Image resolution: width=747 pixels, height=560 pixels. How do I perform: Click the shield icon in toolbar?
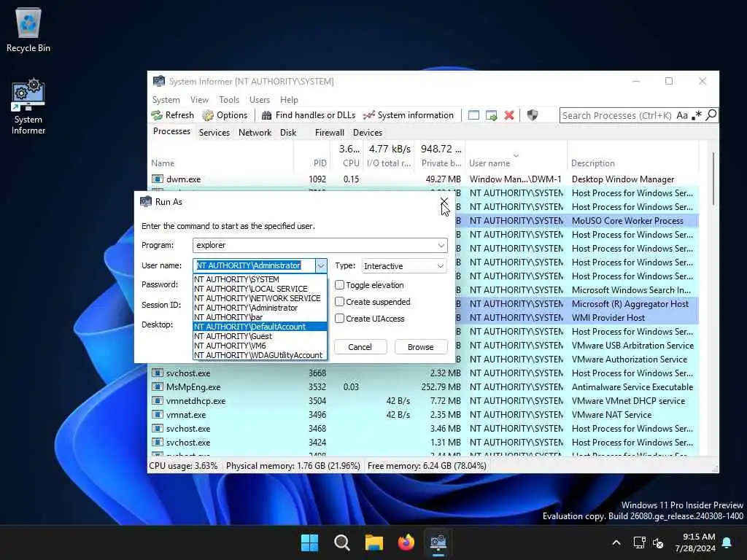tap(532, 115)
